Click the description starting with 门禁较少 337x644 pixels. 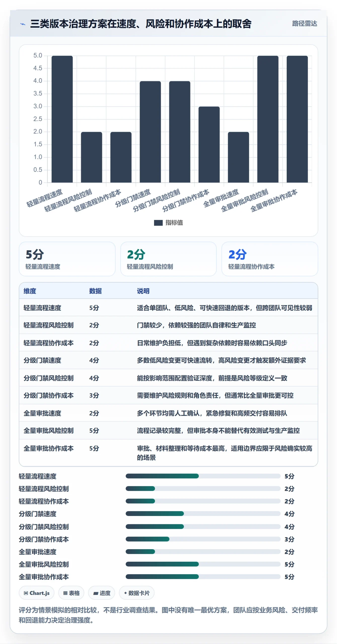coord(196,325)
